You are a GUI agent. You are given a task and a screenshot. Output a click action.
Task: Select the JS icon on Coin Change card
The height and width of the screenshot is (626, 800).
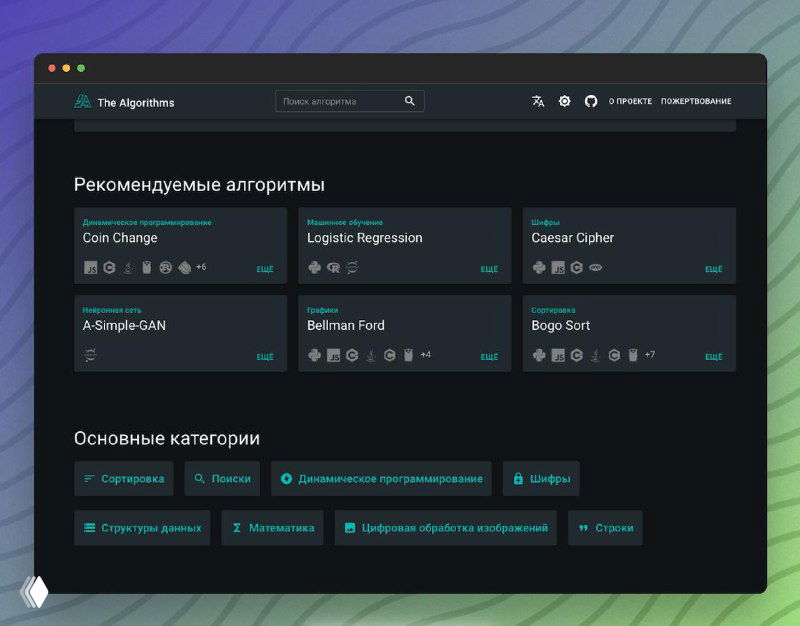(91, 268)
